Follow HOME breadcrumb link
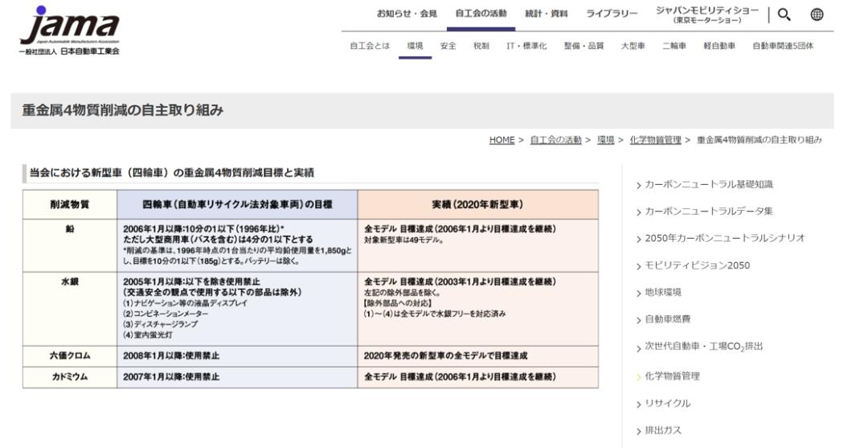Image resolution: width=868 pixels, height=448 pixels. point(502,140)
